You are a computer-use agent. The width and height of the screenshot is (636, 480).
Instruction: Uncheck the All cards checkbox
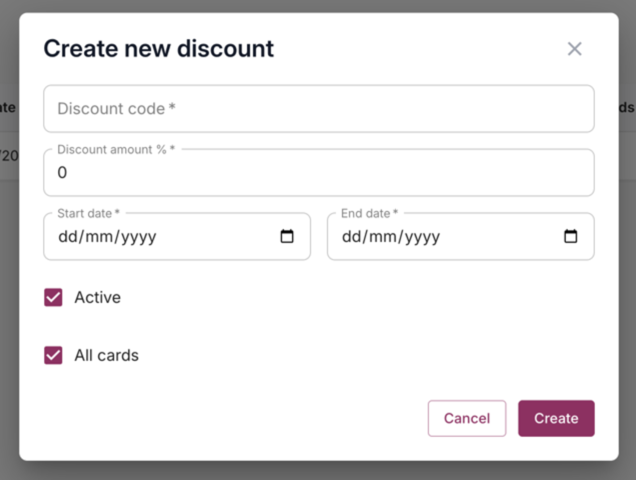54,355
